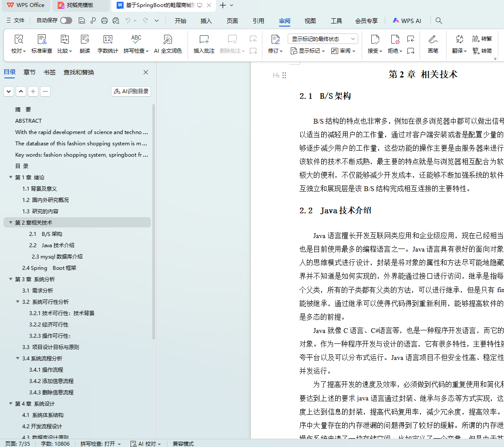Click the 校对 proofreading icon
This screenshot has height=447, width=504.
coord(18,40)
